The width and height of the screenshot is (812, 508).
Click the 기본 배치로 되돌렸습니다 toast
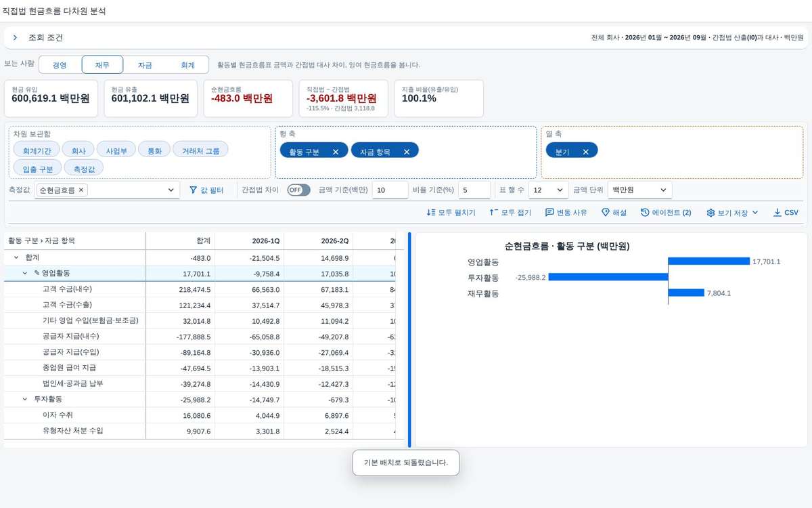point(406,463)
